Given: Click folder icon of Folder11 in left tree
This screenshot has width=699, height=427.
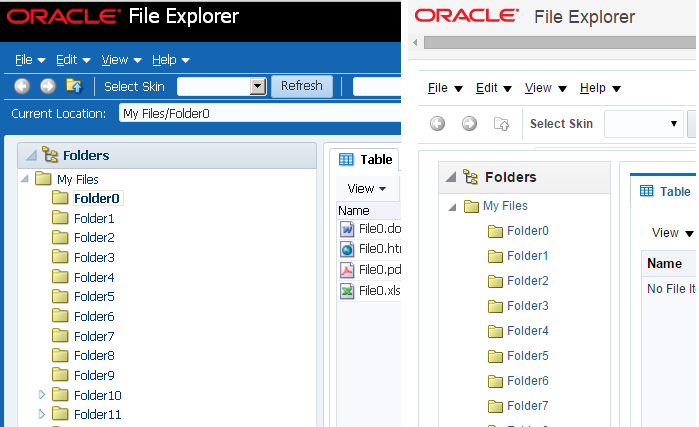Looking at the screenshot, I should point(60,414).
